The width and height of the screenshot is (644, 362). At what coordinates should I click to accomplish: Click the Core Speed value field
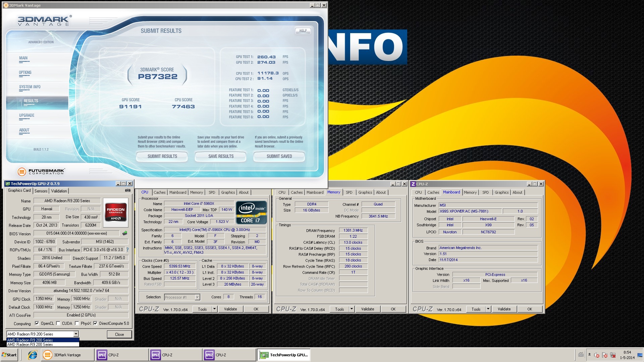pos(180,266)
